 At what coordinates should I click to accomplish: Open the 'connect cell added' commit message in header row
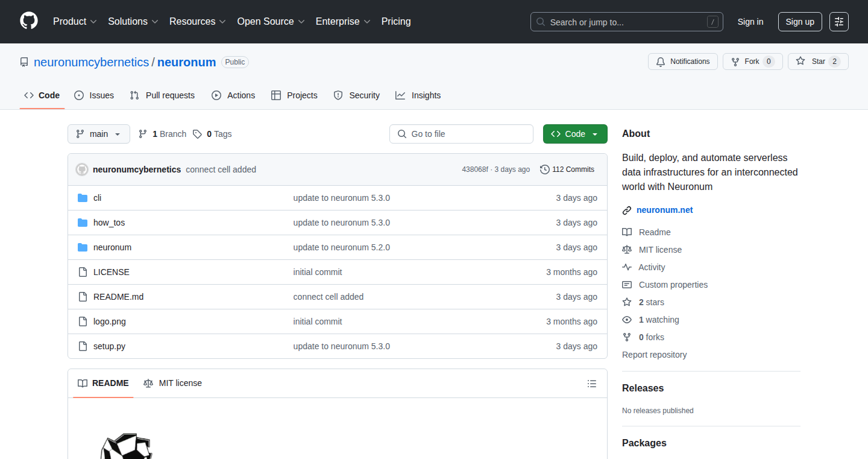(221, 169)
